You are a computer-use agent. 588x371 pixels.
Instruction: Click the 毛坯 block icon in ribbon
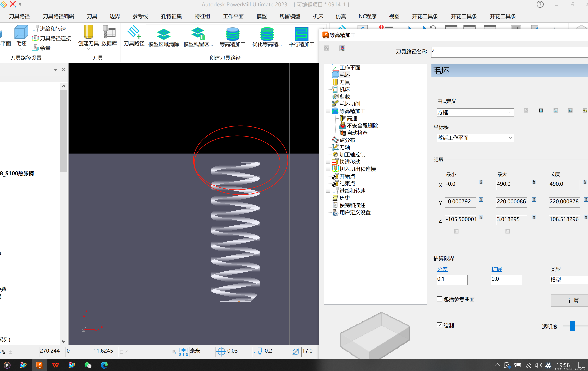pyautogui.click(x=21, y=32)
